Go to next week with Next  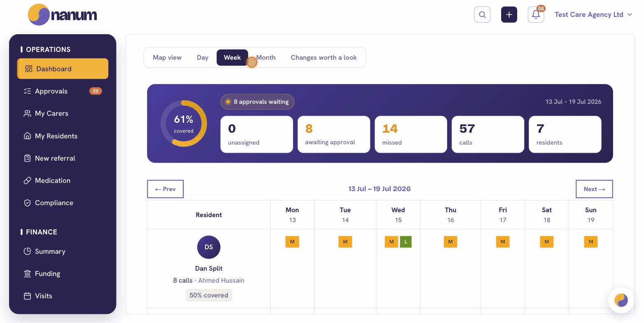click(x=594, y=189)
